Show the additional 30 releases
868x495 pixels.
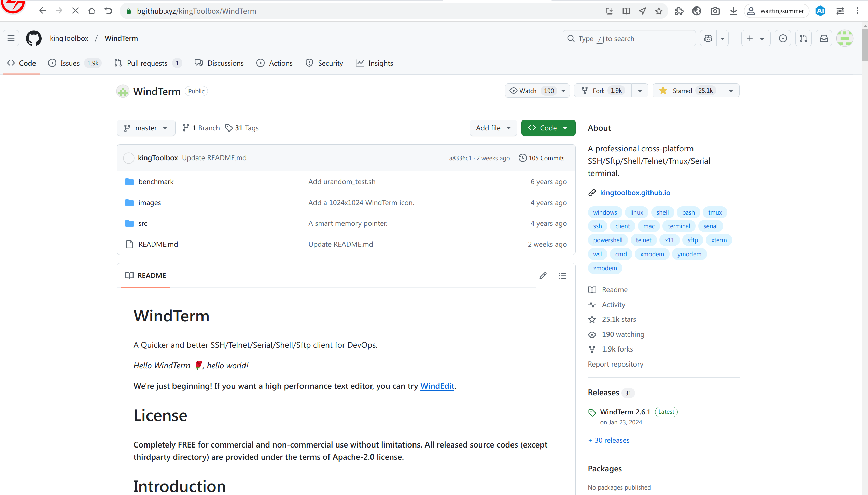(x=609, y=440)
